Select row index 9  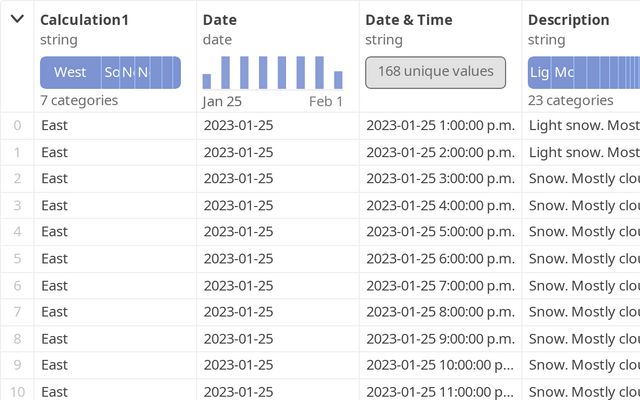(17, 365)
